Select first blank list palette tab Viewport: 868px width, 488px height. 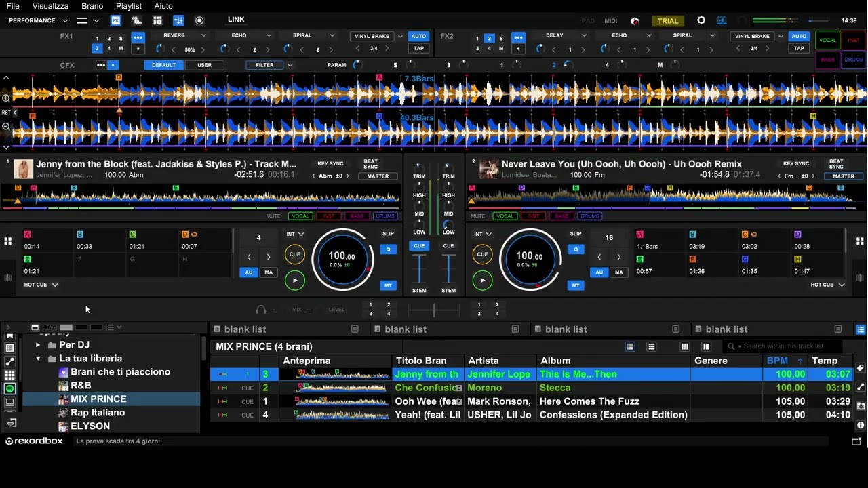click(288, 329)
